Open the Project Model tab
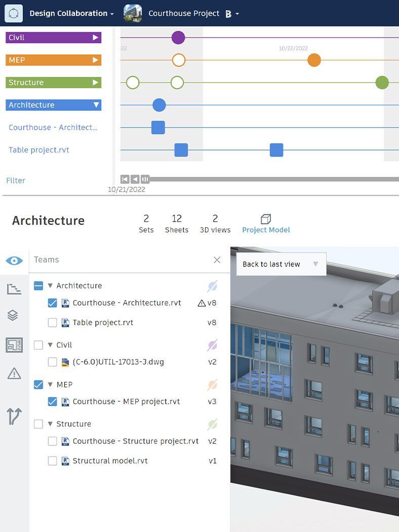 [x=266, y=223]
